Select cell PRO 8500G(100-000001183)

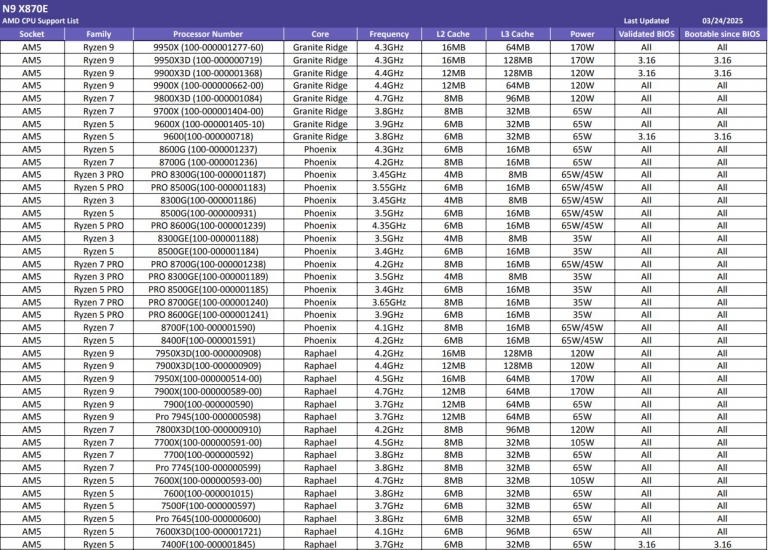coord(208,188)
